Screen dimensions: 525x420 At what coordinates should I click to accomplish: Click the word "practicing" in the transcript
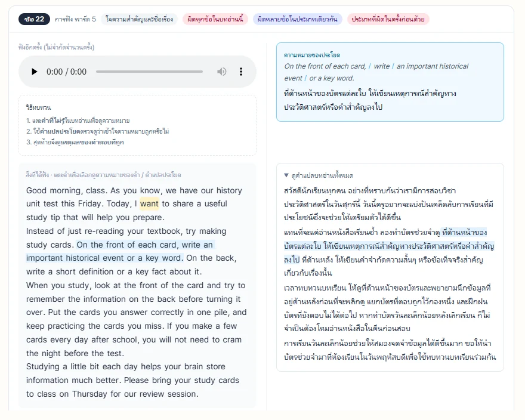point(66,326)
